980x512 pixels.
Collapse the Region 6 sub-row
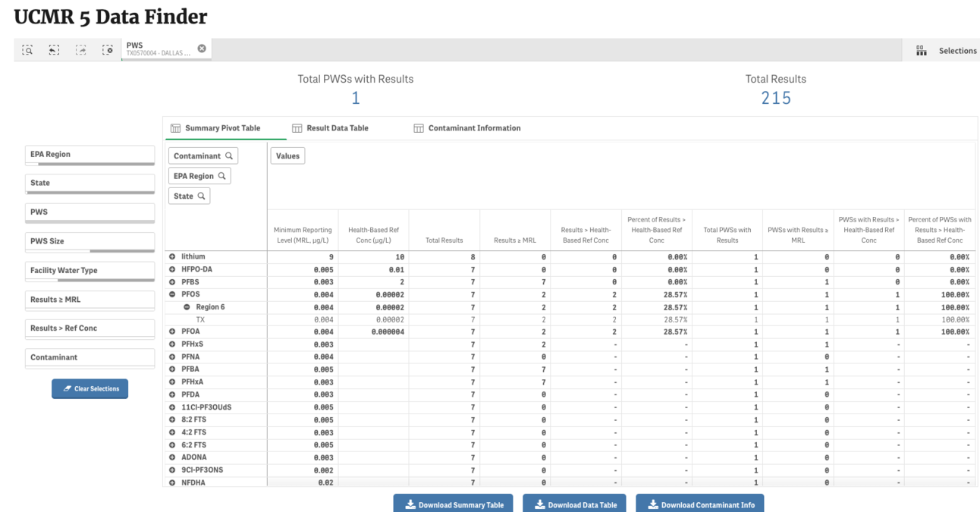click(x=187, y=307)
